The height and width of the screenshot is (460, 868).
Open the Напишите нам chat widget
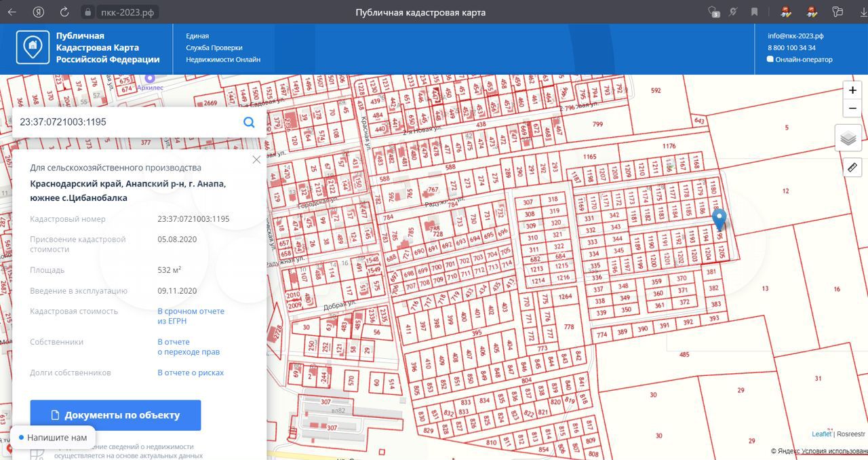pos(53,438)
